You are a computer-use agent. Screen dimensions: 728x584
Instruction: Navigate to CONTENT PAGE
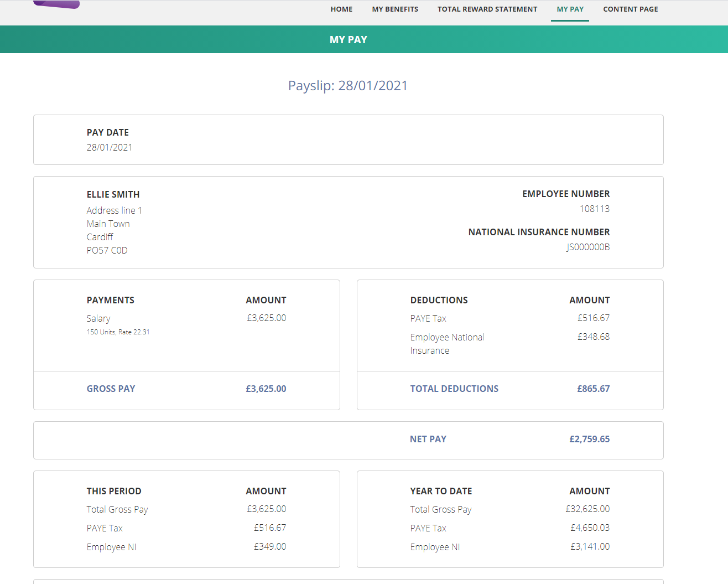631,9
